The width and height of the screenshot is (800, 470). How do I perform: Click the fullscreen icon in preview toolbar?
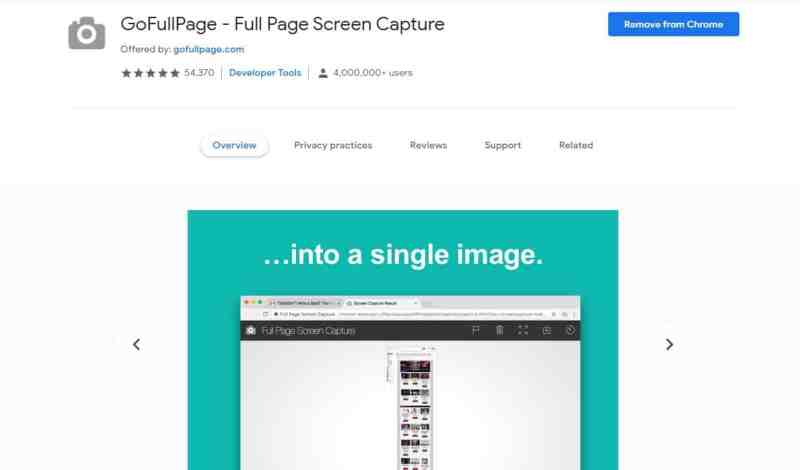523,331
